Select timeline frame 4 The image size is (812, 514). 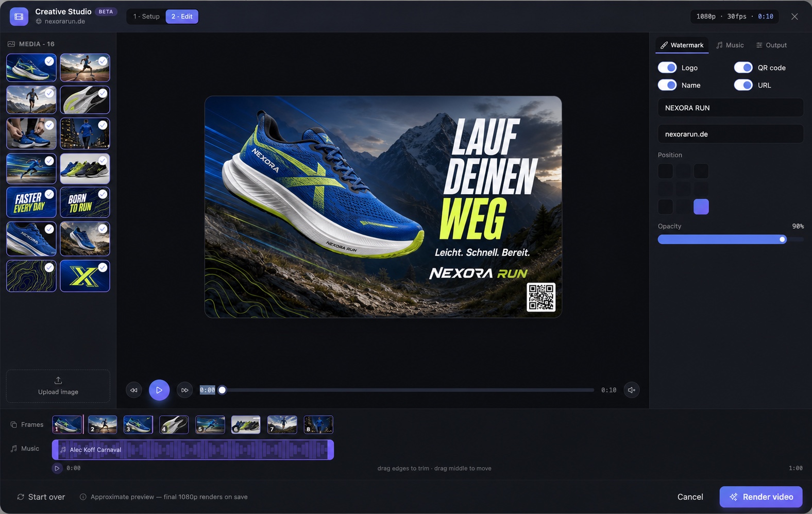point(174,425)
